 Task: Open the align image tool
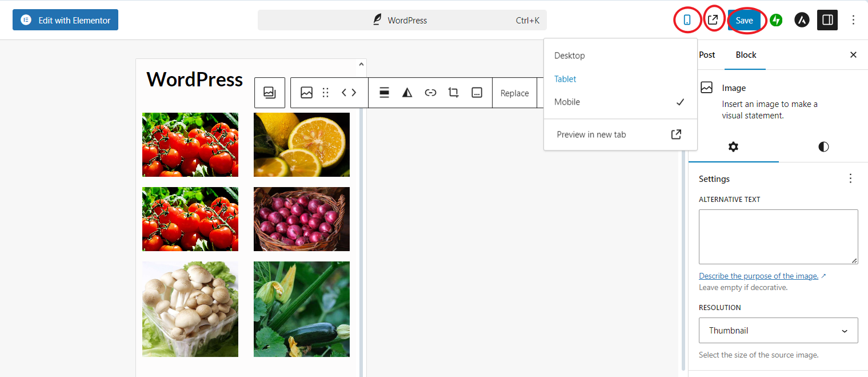pyautogui.click(x=384, y=93)
